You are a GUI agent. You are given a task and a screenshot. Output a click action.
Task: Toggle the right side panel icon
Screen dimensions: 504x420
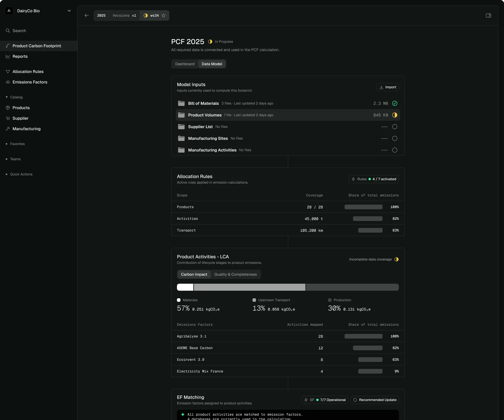(x=489, y=15)
